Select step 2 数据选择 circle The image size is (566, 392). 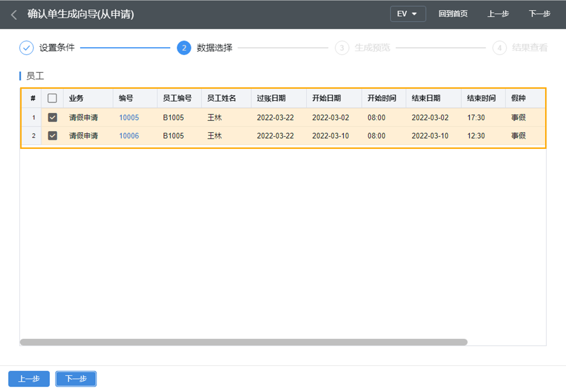[x=184, y=48]
